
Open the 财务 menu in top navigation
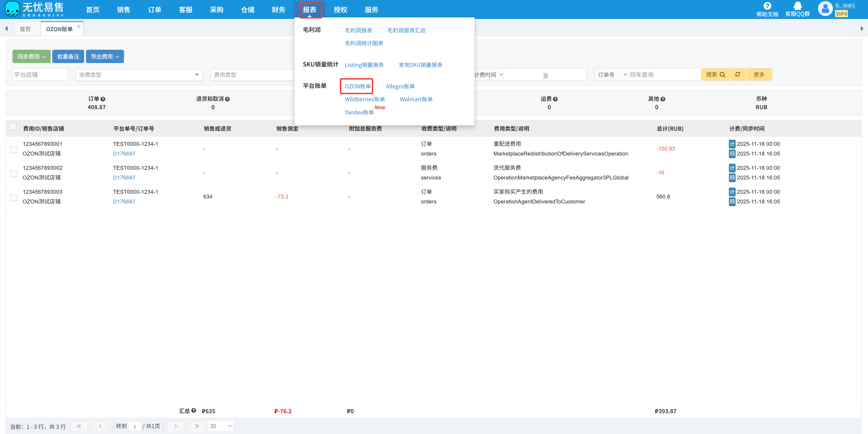tap(278, 10)
